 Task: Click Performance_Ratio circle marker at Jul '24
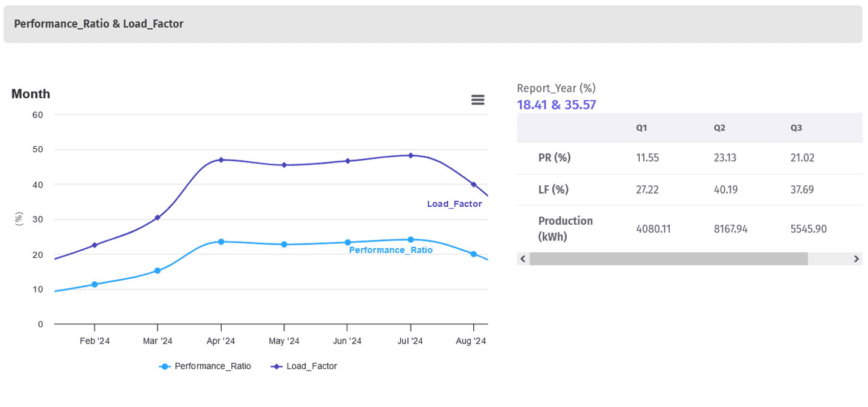[x=410, y=240]
